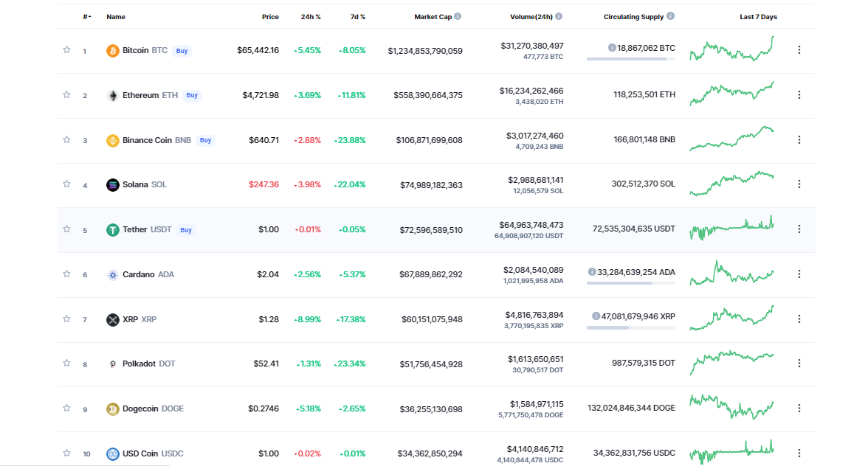Open the Tether row three-dot menu
This screenshot has width=868, height=466.
tap(799, 229)
